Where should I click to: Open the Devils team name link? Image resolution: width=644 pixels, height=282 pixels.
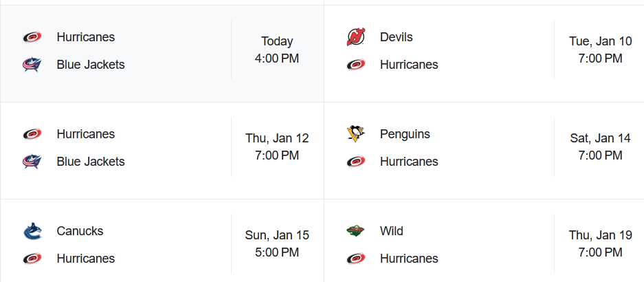tap(396, 37)
